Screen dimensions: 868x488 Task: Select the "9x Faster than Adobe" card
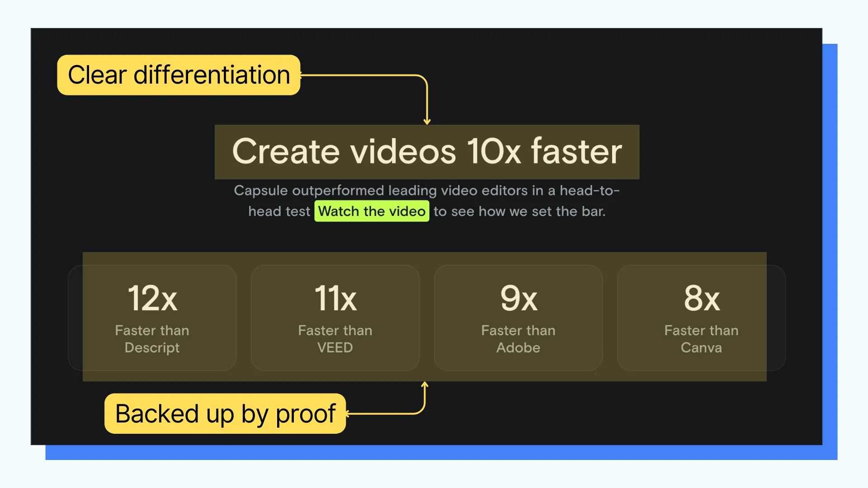click(518, 318)
